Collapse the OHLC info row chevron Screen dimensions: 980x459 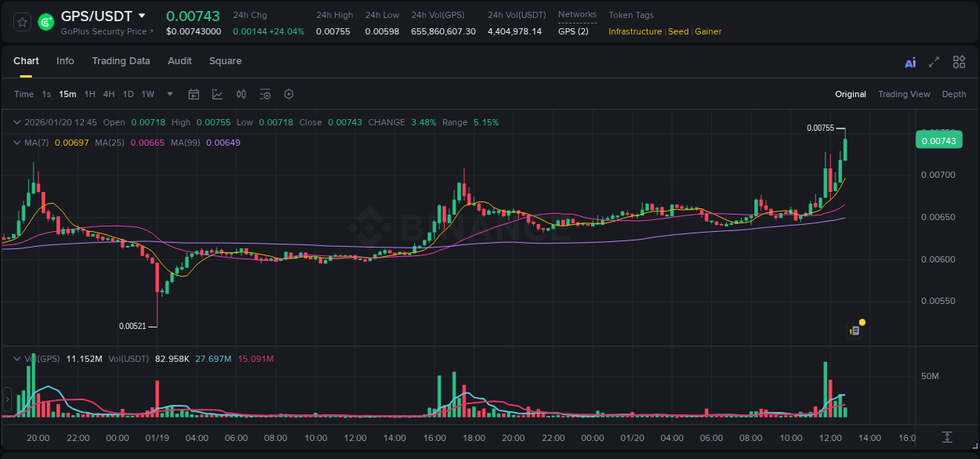point(16,122)
